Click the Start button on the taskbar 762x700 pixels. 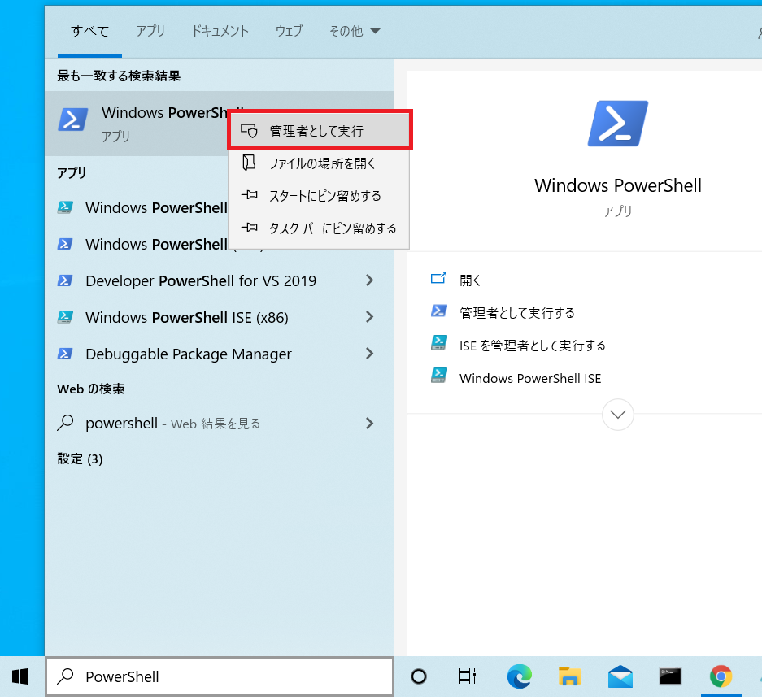(19, 676)
